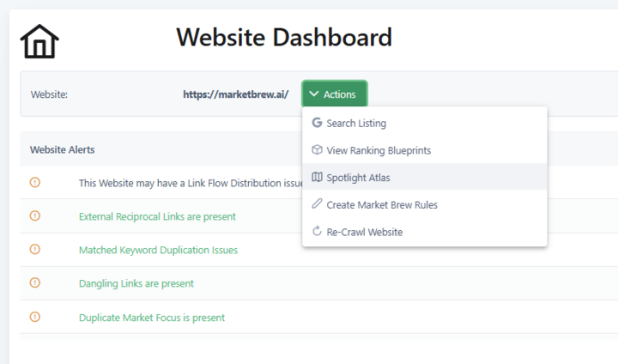The height and width of the screenshot is (364, 618).
Task: Click the cube blueprint icon
Action: tap(317, 150)
